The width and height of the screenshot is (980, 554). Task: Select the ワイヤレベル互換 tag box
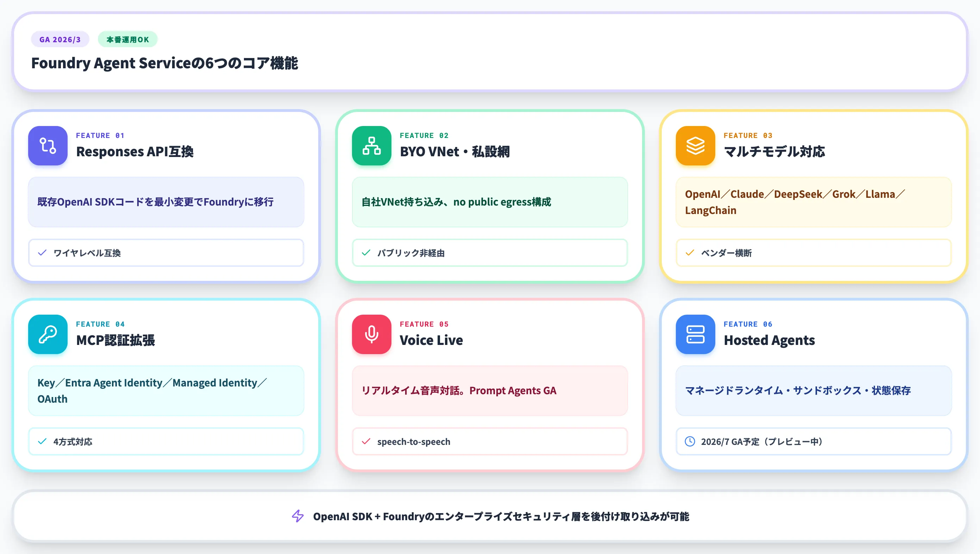pos(166,253)
